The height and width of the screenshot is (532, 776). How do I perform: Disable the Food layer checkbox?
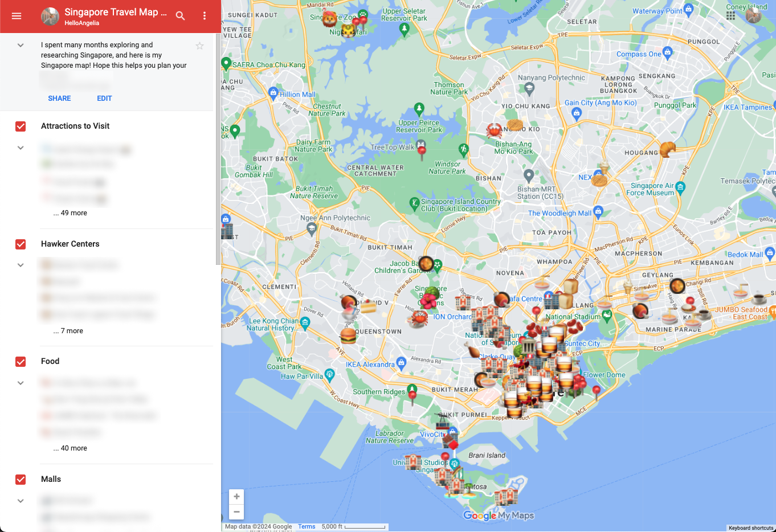(21, 362)
